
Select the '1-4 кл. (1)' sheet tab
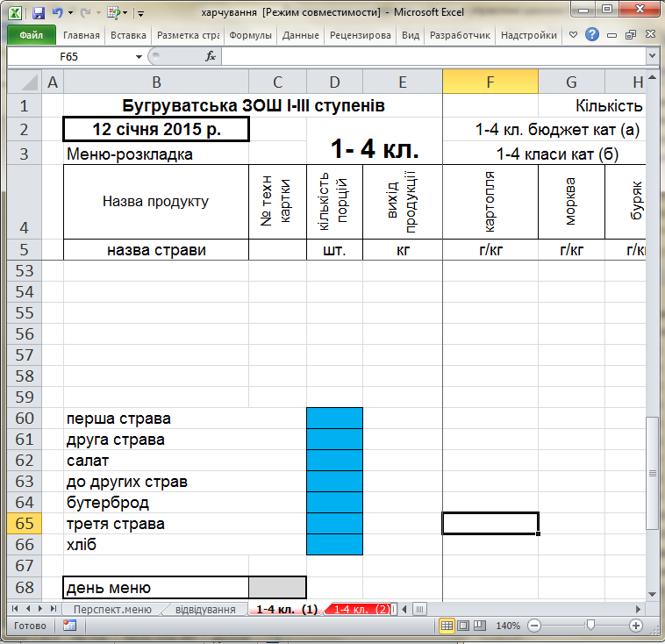[x=287, y=609]
